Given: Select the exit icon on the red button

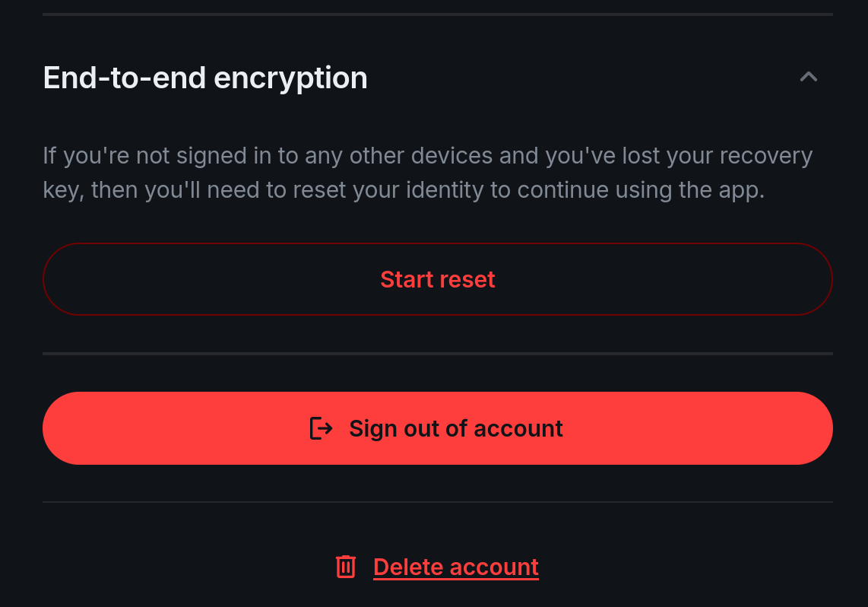Looking at the screenshot, I should [322, 428].
